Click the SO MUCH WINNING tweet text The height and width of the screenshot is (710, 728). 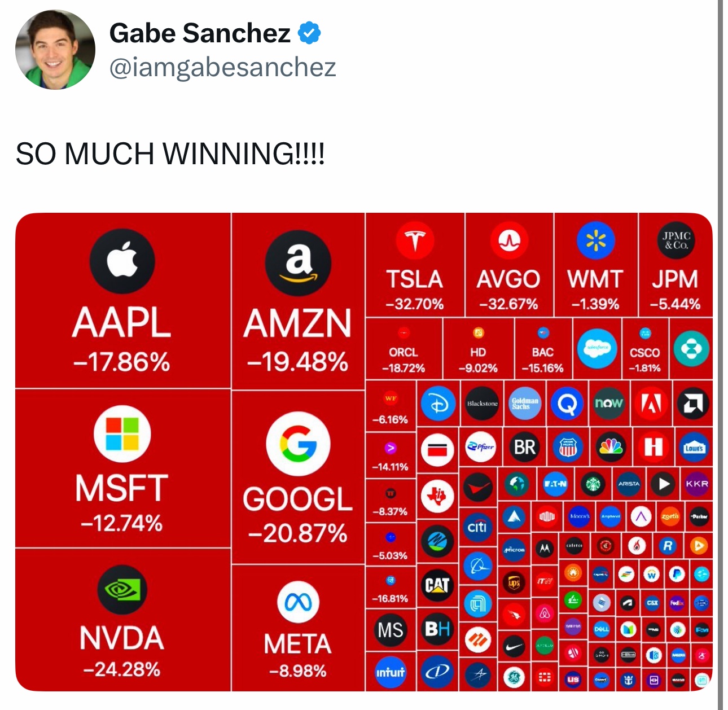coord(170,154)
